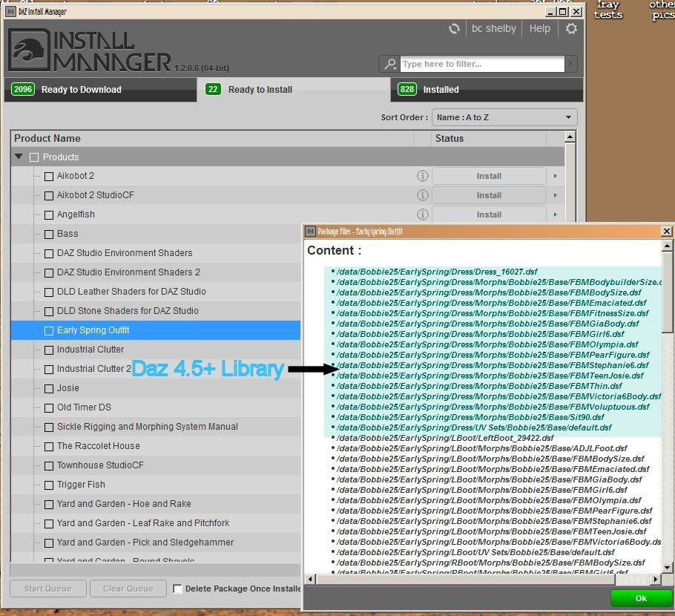Check the Early Spring Outfit checkbox
Screen dimensions: 675x616
coord(49,331)
